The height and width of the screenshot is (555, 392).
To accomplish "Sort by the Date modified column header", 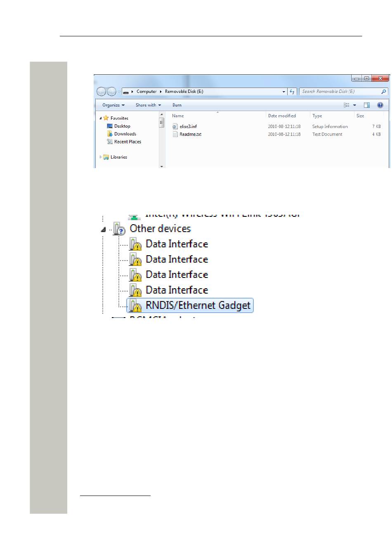I will (x=282, y=116).
